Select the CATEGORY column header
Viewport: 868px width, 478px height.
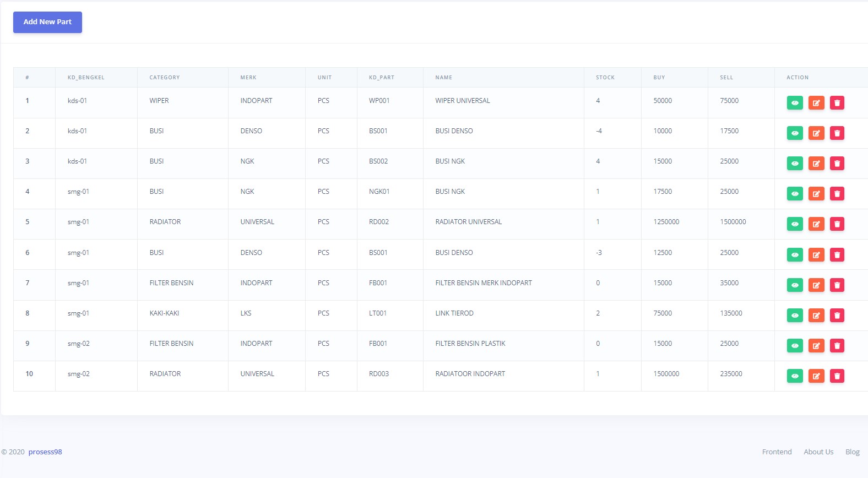(x=165, y=78)
